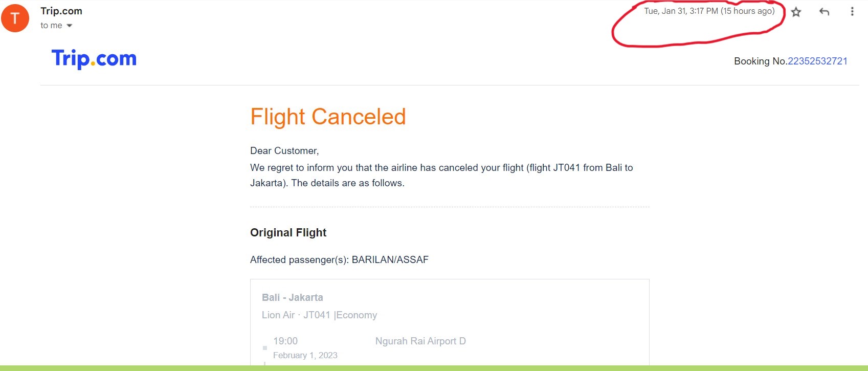Viewport: 868px width, 371px height.
Task: Expand the "to me" recipient details arrow
Action: tap(70, 26)
